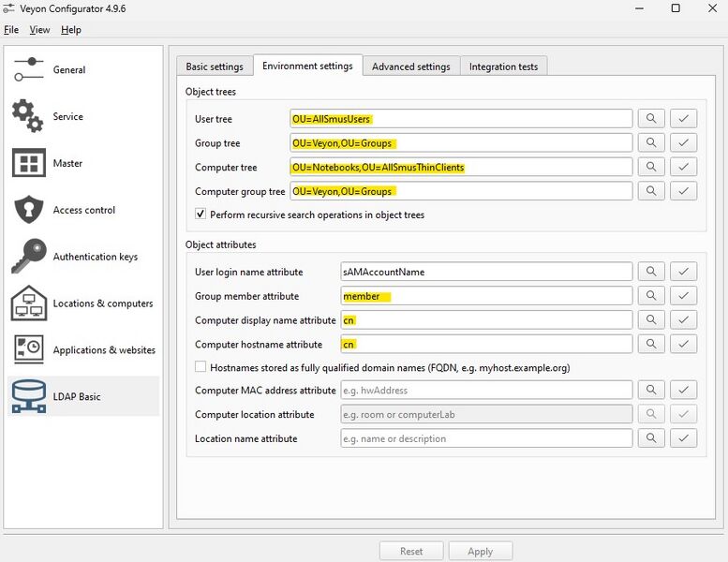Browse for Computer tree with magnifier

(651, 167)
